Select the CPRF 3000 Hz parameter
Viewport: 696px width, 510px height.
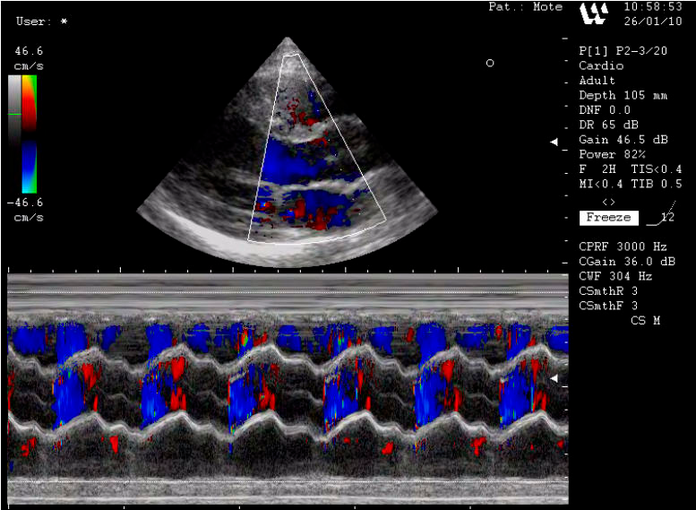pyautogui.click(x=622, y=245)
